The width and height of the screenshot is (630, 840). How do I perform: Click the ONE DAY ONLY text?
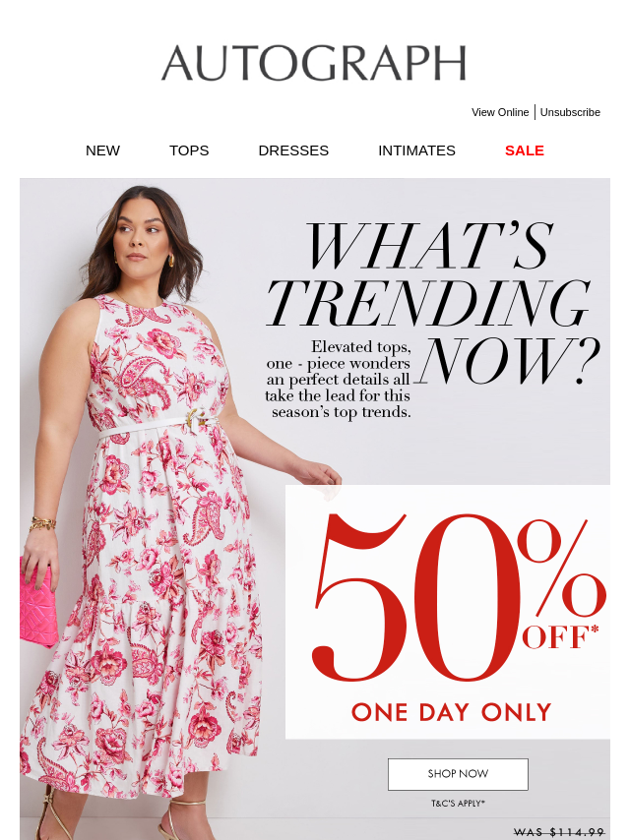click(452, 712)
